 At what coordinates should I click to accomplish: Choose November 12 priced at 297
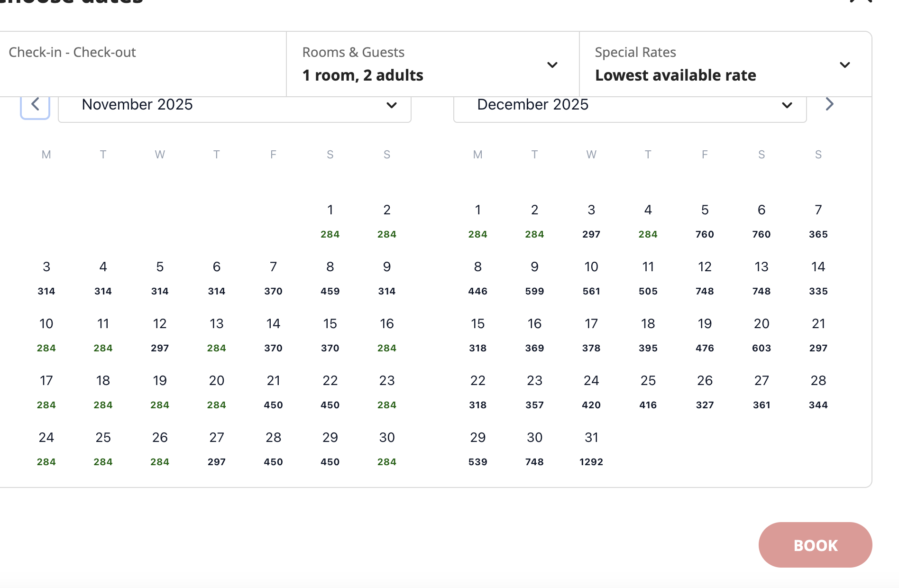click(x=160, y=334)
